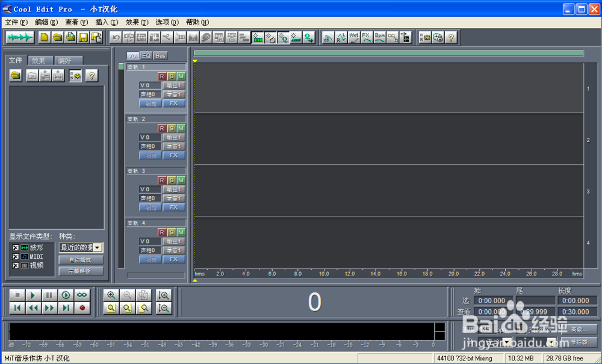602x364 pixels.
Task: Open the 种类 sort dropdown (最近的数据)
Action: click(x=98, y=247)
